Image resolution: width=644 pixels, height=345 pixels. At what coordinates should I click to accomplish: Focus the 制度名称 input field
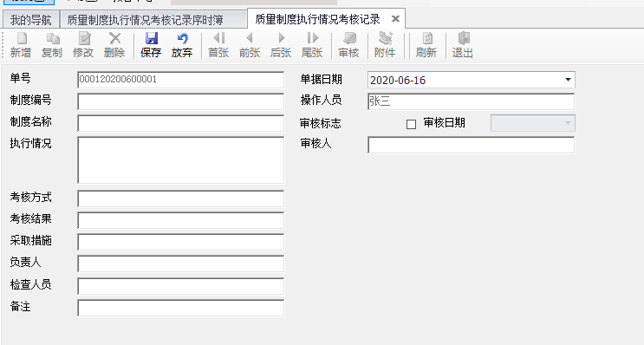(x=180, y=123)
